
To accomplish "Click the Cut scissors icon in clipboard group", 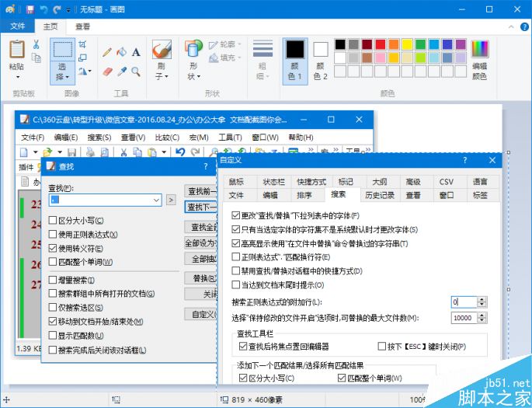I will [37, 44].
